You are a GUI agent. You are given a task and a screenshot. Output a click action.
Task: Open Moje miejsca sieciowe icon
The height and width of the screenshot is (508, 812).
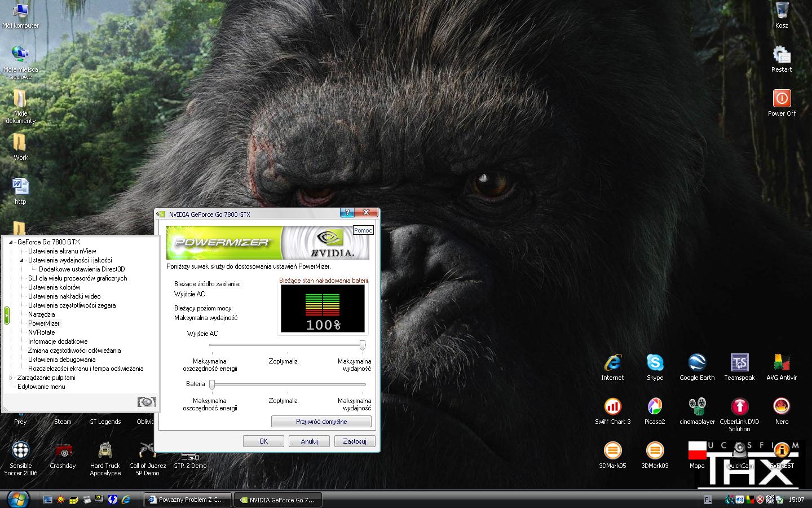[x=21, y=62]
